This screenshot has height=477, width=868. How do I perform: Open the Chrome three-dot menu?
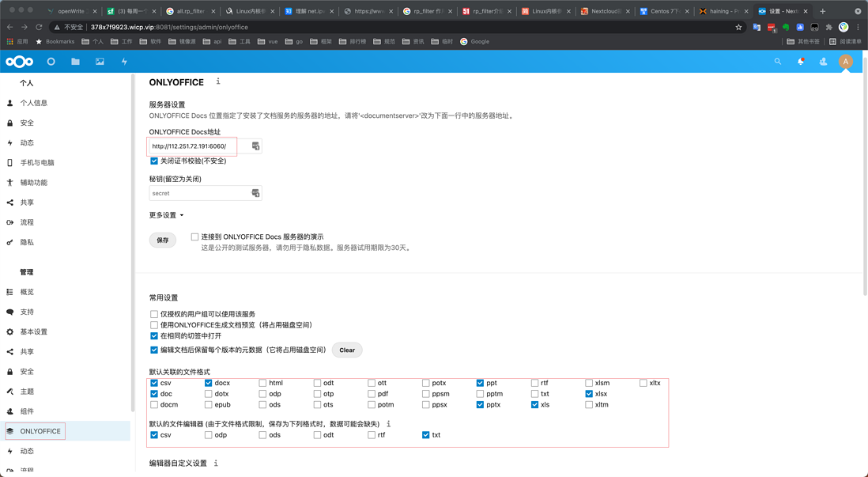click(x=858, y=27)
